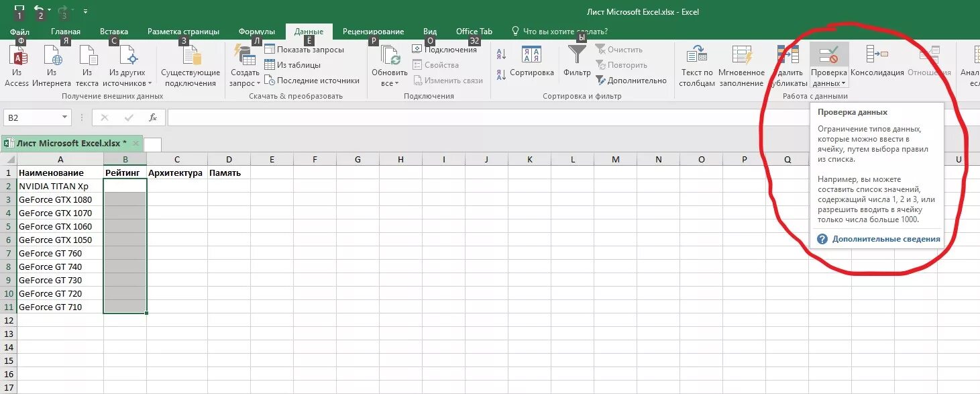Select column C header
This screenshot has width=980, height=394.
coord(177,159)
